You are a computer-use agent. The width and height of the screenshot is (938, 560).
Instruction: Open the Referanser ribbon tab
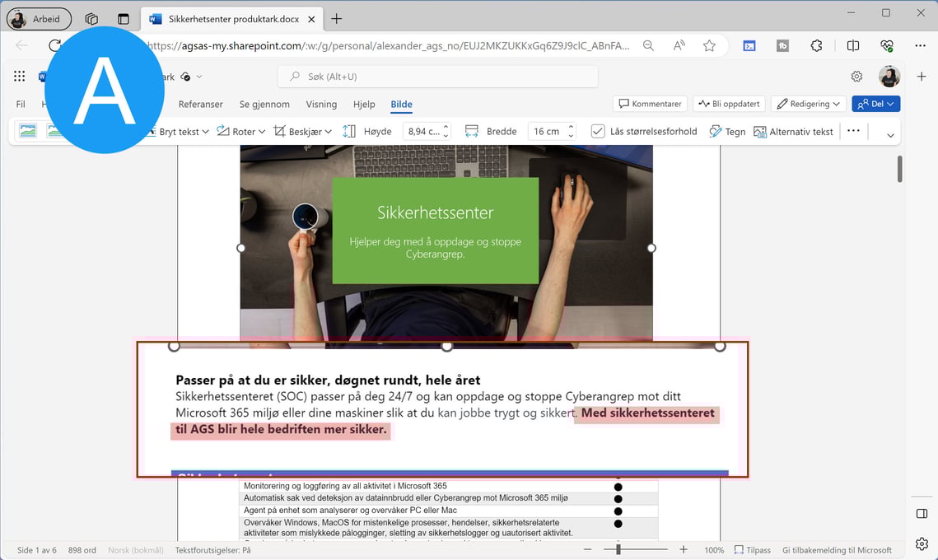click(200, 105)
